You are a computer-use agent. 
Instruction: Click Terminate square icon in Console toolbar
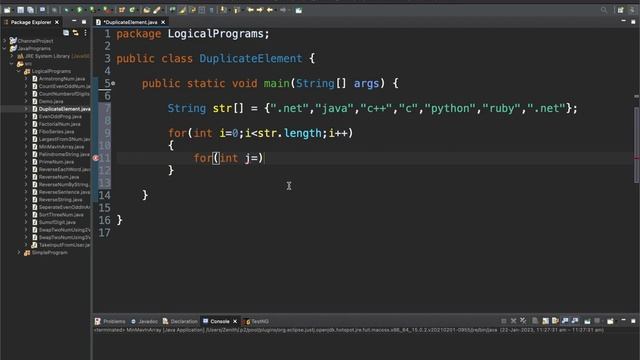[504, 321]
